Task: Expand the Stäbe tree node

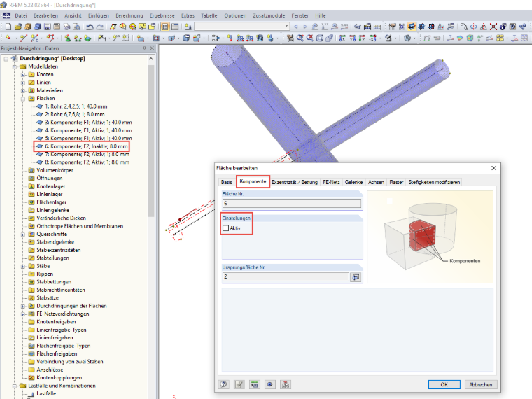Action: tap(22, 266)
